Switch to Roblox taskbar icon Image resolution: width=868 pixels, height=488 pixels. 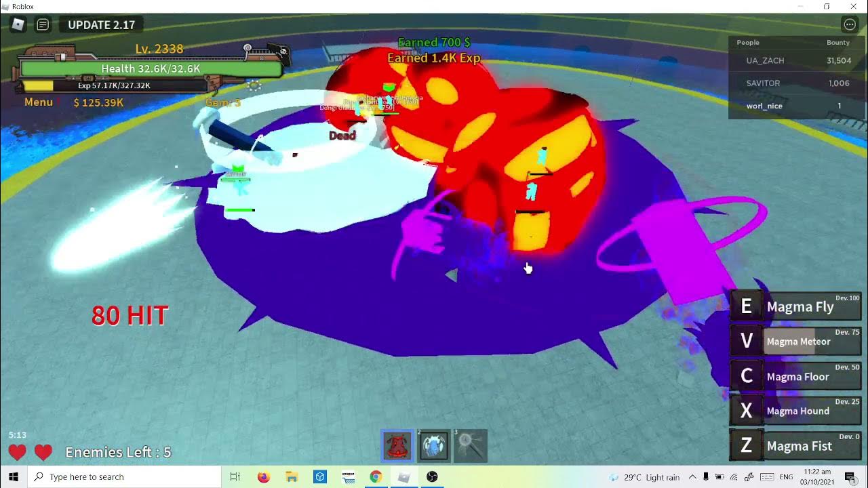pos(404,476)
